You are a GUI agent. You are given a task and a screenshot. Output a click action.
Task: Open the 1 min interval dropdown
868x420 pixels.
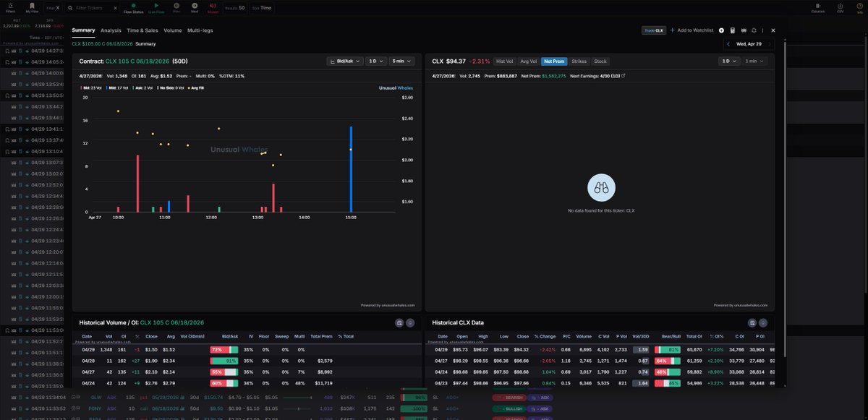coord(755,61)
